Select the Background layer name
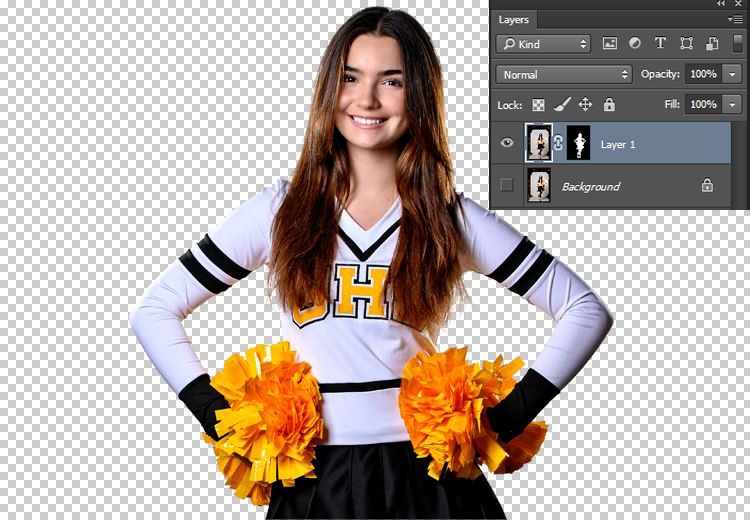Viewport: 750px width, 520px height. point(591,187)
